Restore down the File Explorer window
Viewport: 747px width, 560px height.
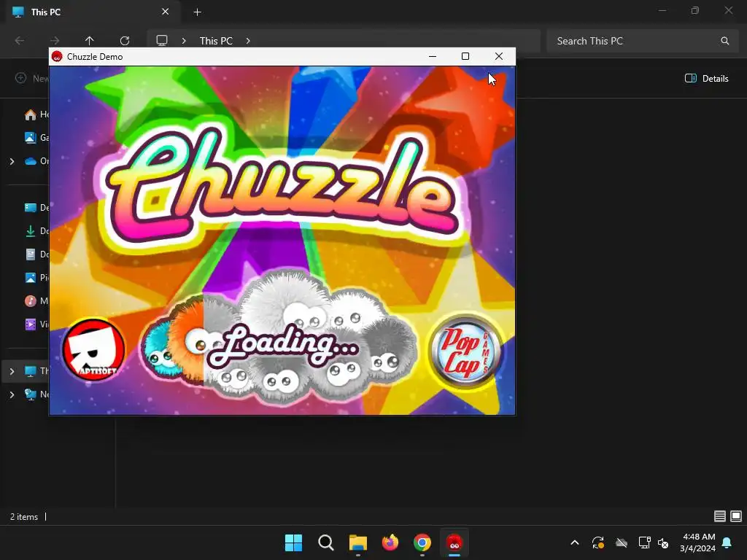[x=695, y=10]
